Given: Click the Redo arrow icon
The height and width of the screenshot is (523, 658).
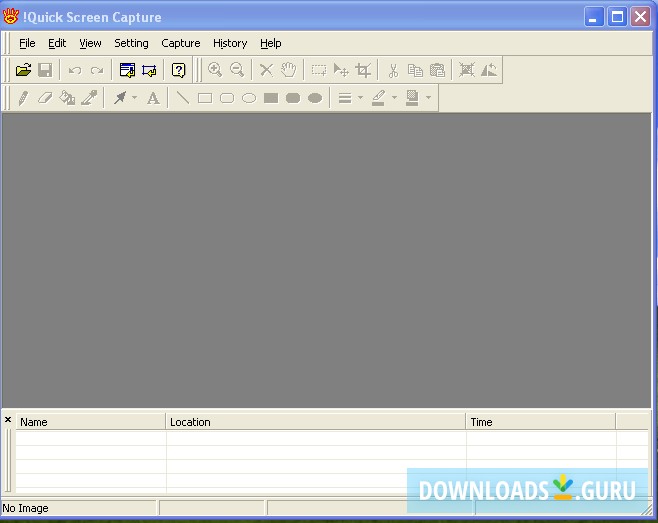Looking at the screenshot, I should click(97, 70).
